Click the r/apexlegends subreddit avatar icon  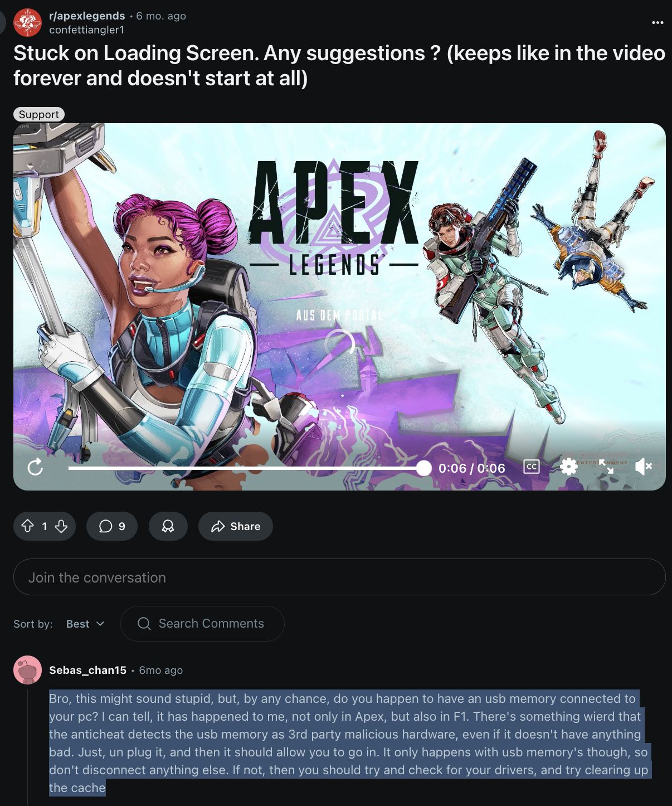pyautogui.click(x=27, y=22)
